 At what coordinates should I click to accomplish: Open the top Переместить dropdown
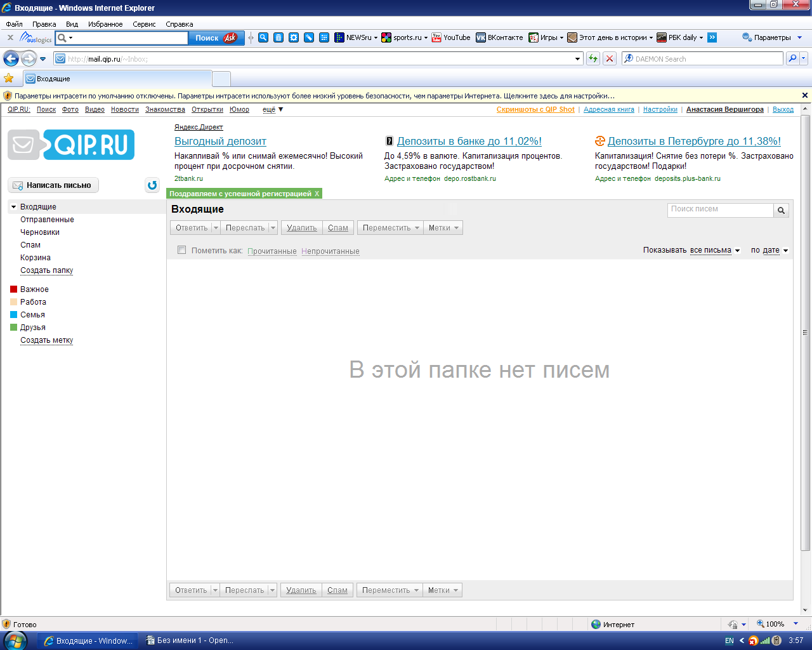[x=390, y=228]
